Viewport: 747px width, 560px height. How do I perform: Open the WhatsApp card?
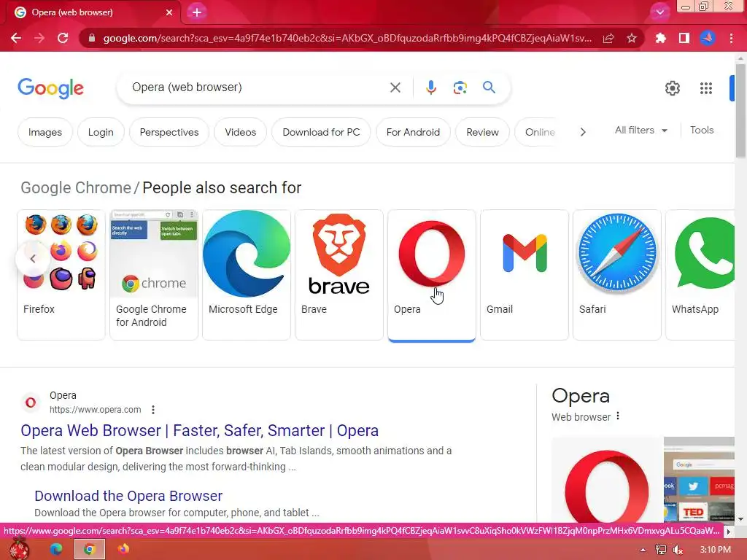tap(700, 275)
